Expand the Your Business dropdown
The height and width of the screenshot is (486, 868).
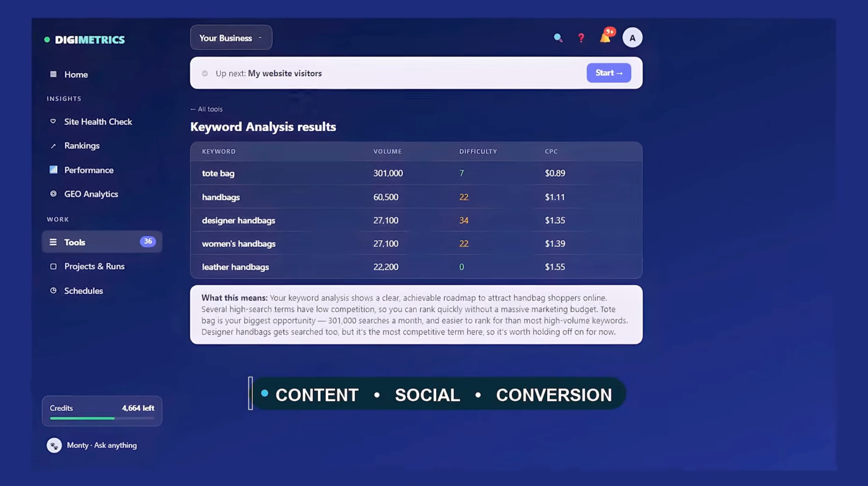[x=231, y=38]
